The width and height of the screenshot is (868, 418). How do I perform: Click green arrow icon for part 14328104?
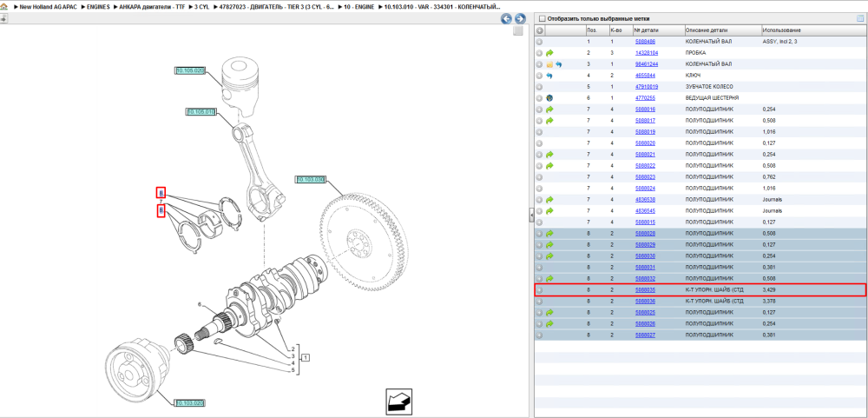549,53
